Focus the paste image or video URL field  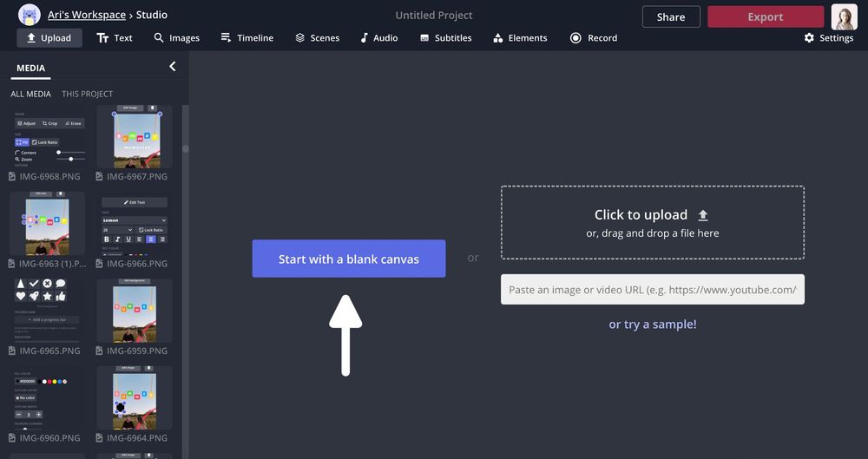pos(652,290)
